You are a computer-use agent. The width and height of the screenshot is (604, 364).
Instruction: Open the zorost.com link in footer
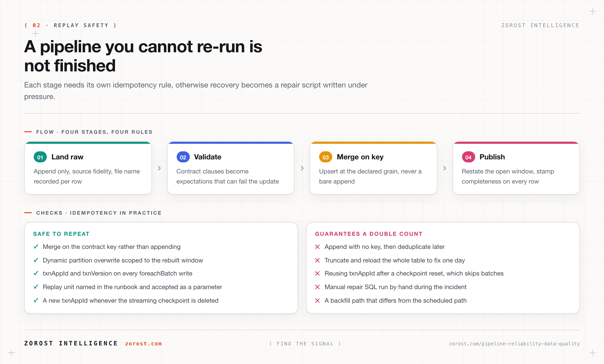(143, 344)
